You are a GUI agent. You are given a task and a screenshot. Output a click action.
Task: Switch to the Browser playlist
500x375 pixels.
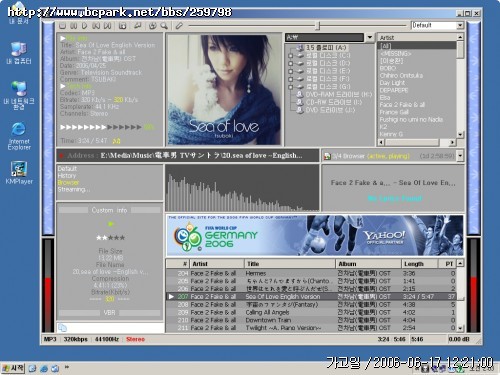pos(68,183)
